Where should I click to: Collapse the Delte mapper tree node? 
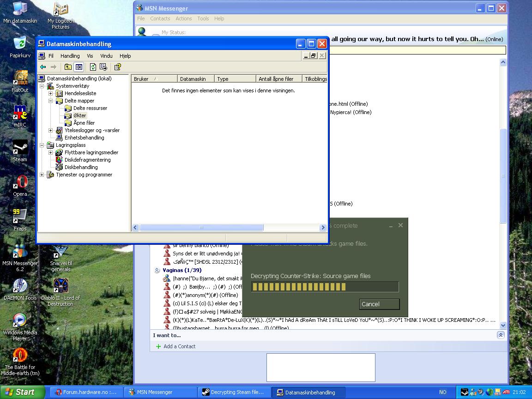click(x=50, y=101)
